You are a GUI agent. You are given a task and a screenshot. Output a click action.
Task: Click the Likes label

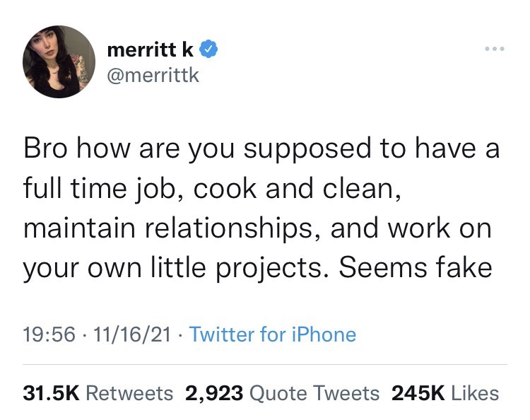point(474,393)
